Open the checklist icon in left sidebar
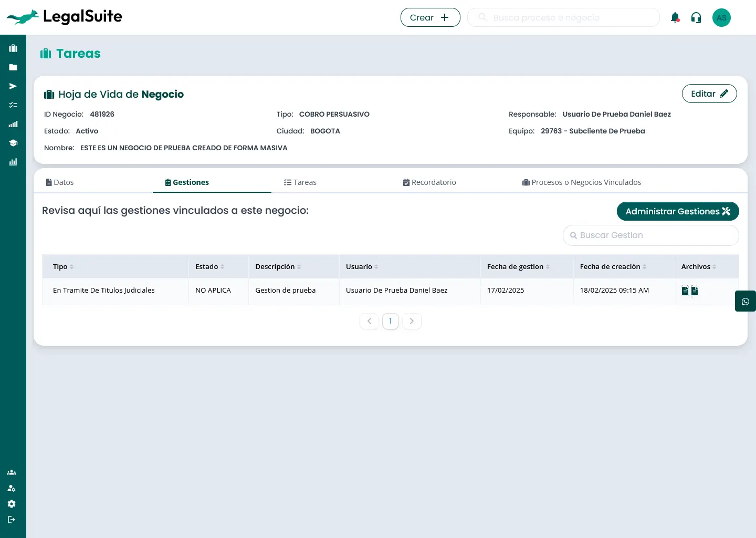756x538 pixels. pos(13,105)
